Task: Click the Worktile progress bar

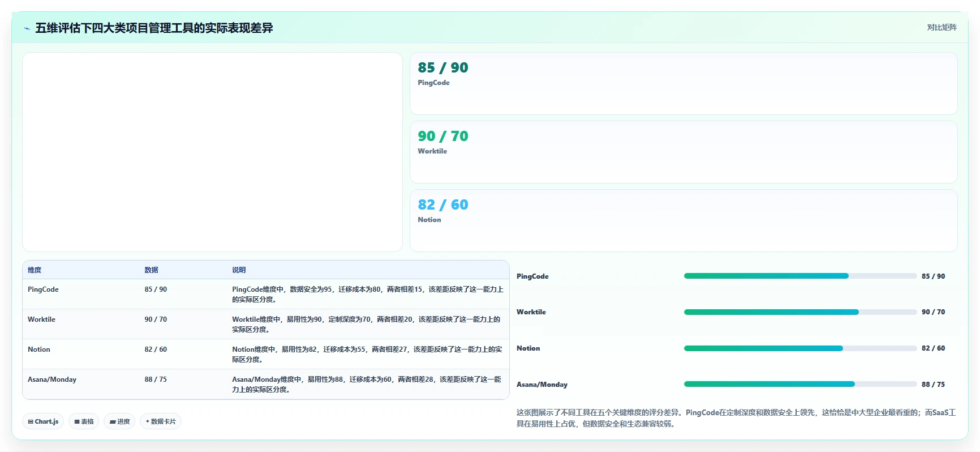Action: pyautogui.click(x=800, y=312)
